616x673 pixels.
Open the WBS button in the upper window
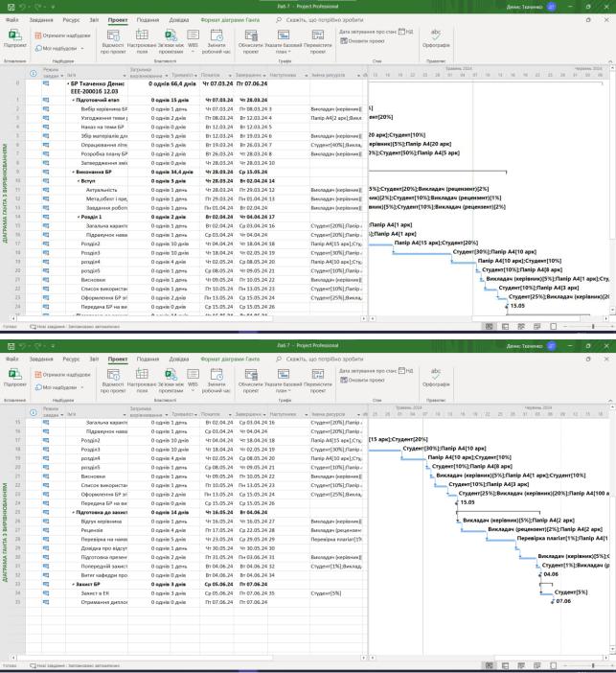coord(193,41)
